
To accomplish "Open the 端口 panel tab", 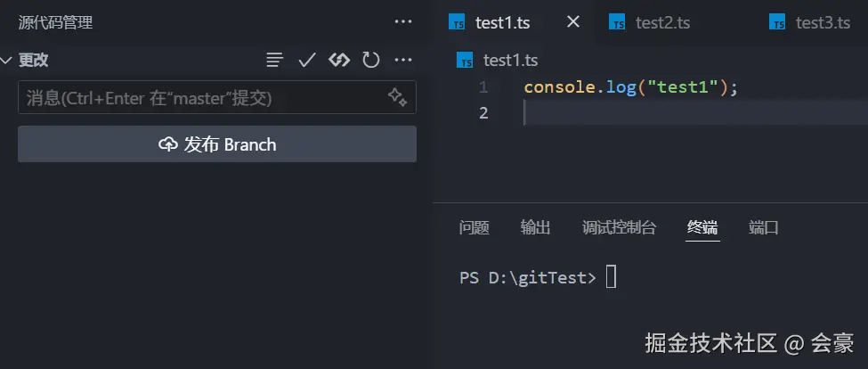I will pos(764,227).
